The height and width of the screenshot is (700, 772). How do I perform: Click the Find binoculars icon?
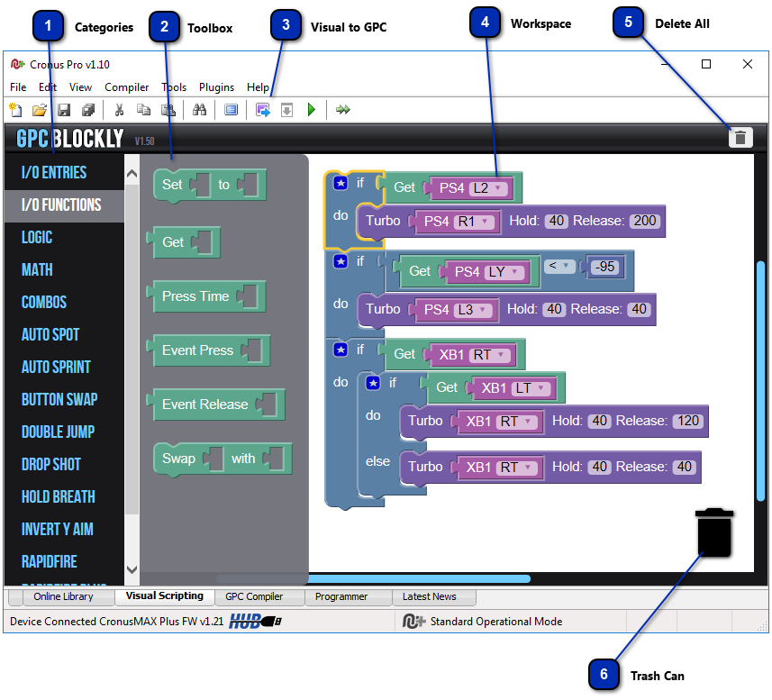click(x=199, y=110)
